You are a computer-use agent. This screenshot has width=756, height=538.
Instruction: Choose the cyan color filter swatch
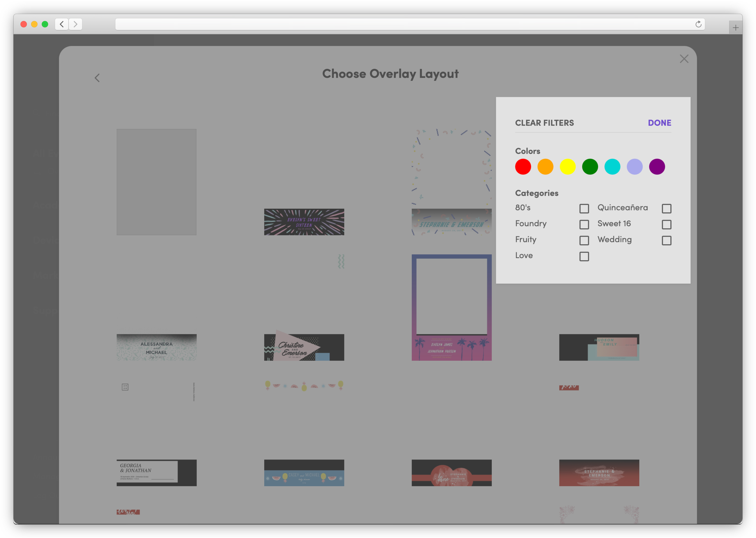pyautogui.click(x=612, y=167)
